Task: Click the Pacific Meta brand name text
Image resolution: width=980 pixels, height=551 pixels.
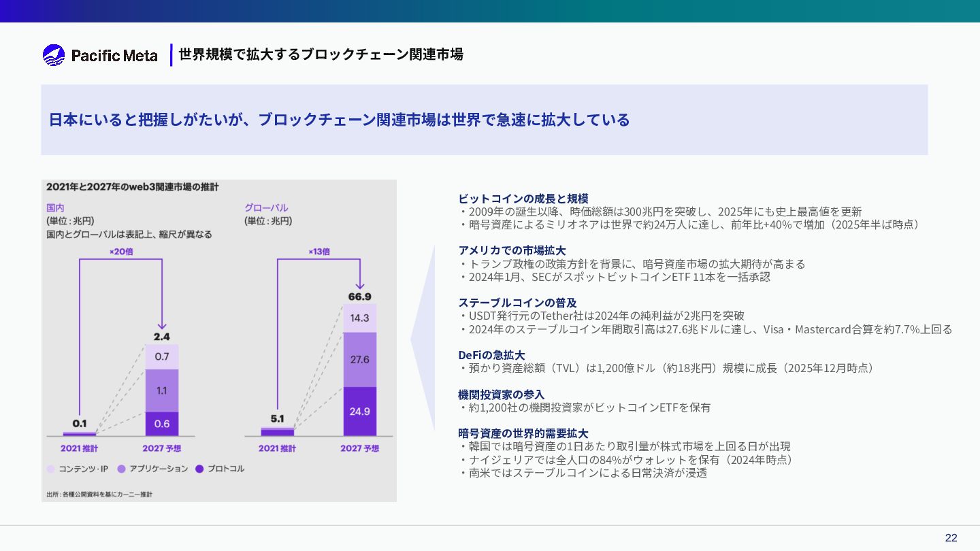Action: coord(114,56)
